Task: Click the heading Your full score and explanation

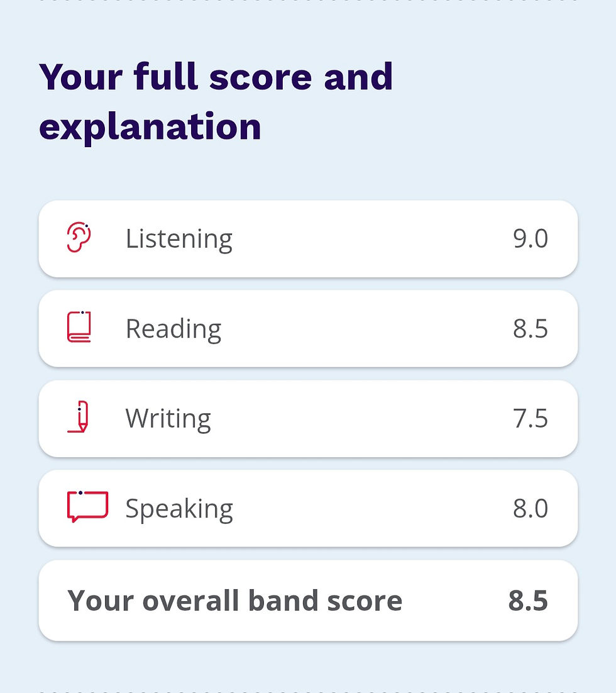Action: [216, 99]
